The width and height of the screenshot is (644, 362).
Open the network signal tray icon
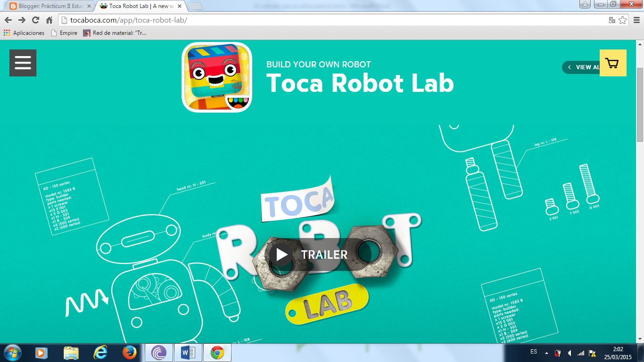tap(581, 353)
